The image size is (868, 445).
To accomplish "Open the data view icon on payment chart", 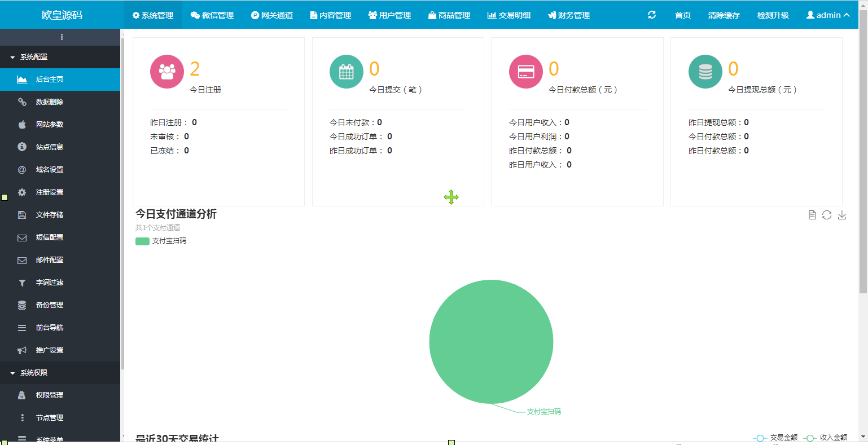I will (x=812, y=215).
